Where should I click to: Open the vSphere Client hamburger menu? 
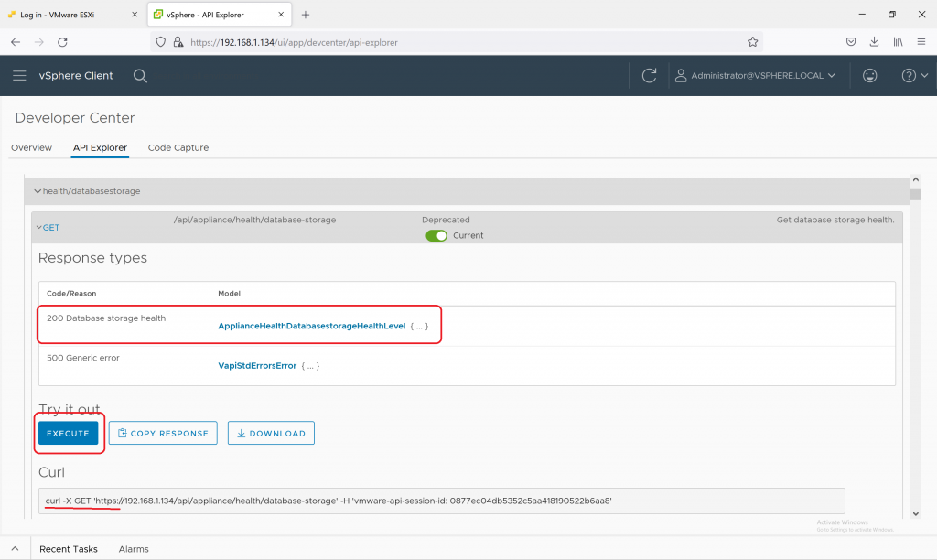pyautogui.click(x=19, y=75)
